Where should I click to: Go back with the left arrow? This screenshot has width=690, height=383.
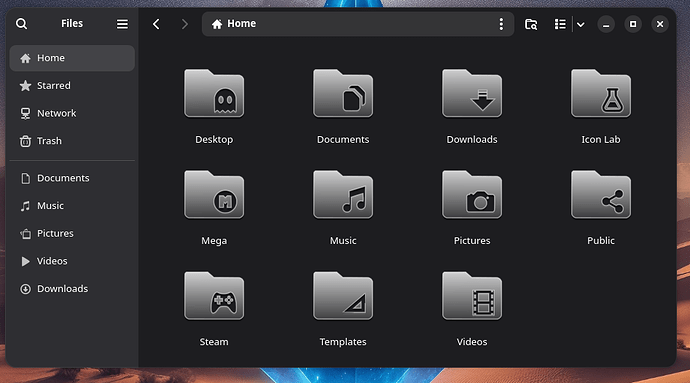pos(156,24)
